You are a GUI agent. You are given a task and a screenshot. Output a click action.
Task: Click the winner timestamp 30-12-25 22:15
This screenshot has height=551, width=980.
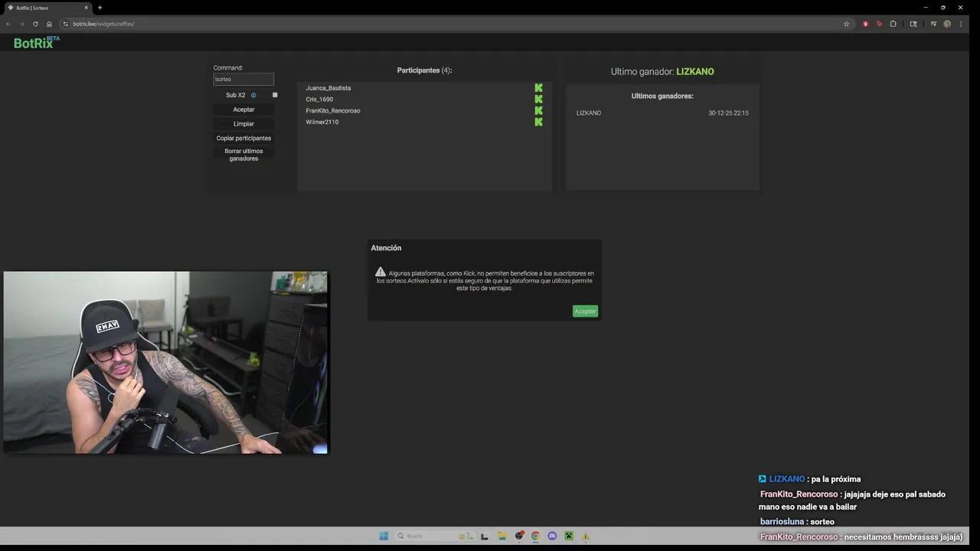[728, 113]
